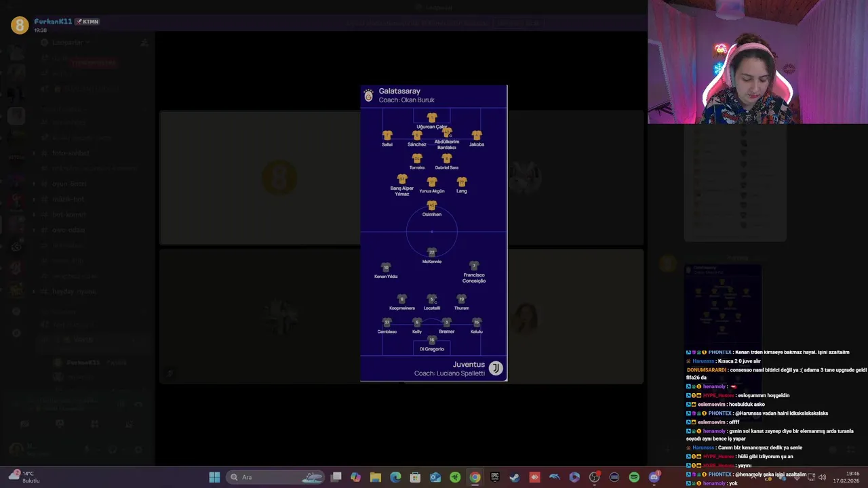Viewport: 868px width, 488px height.
Task: Click the Galatasaray team name heading
Action: tap(399, 91)
